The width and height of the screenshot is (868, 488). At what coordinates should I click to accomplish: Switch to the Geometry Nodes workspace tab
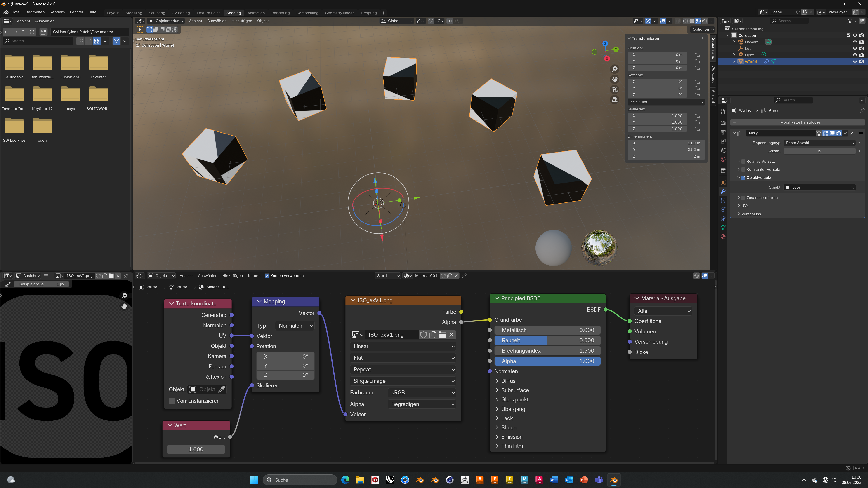(x=339, y=13)
